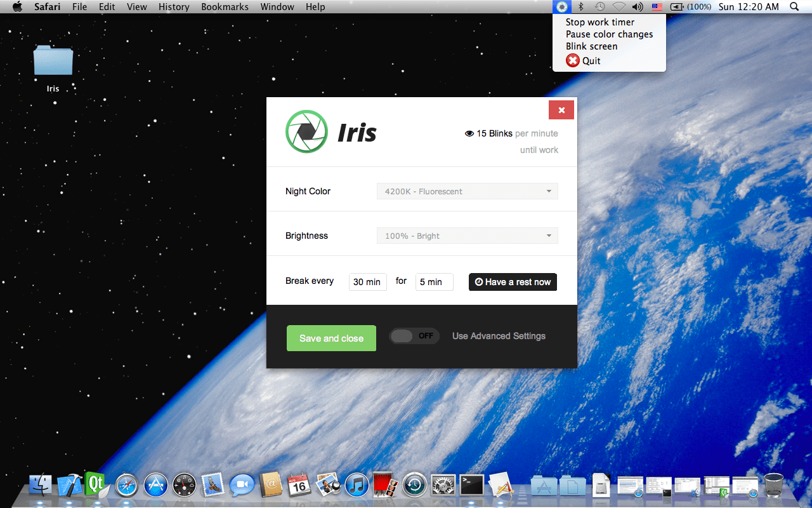The width and height of the screenshot is (812, 508).
Task: Open the Bookmarks menu in Safari
Action: (x=225, y=7)
